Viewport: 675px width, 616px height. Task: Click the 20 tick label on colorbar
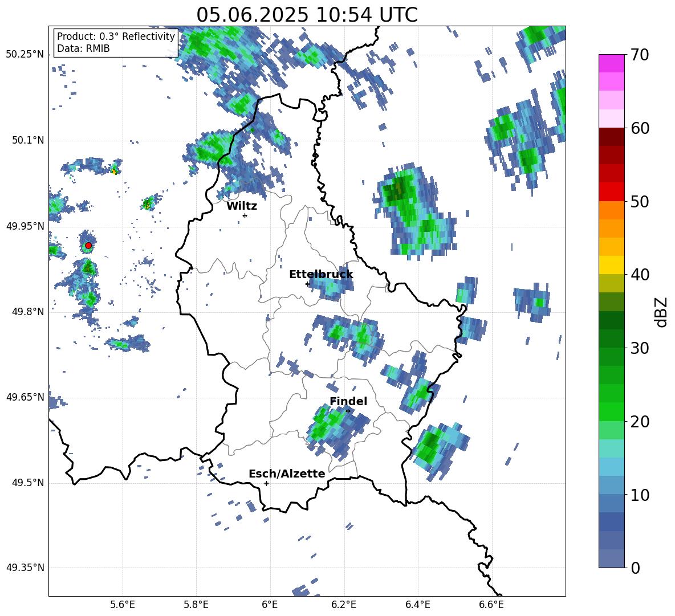point(640,422)
